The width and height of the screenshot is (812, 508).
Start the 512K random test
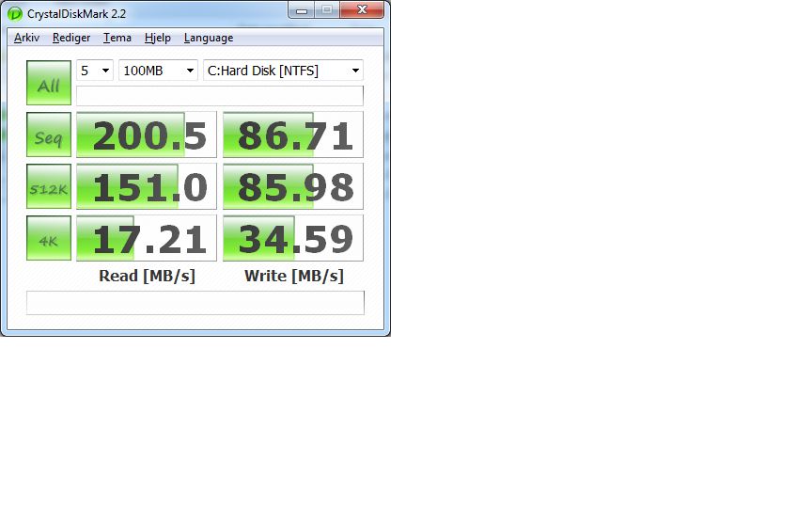pos(49,186)
